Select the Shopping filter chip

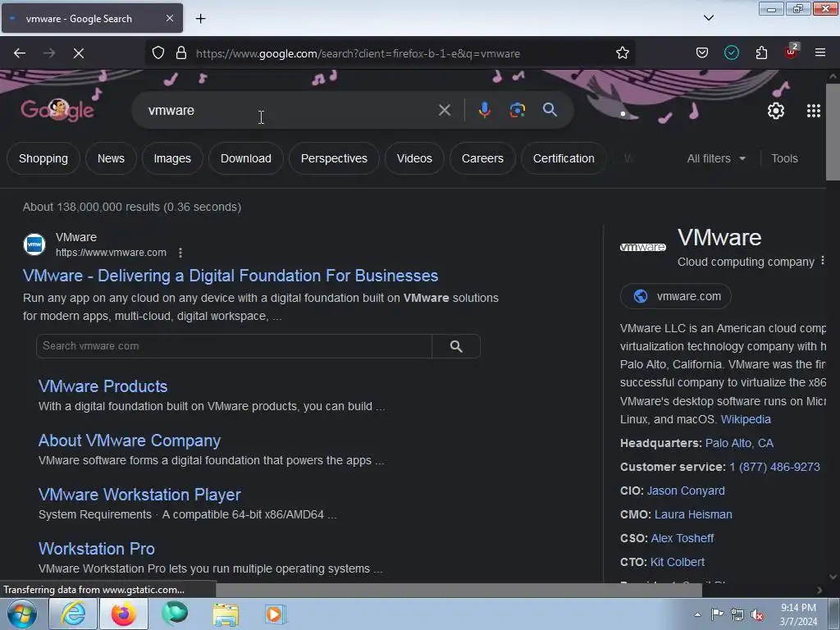43,158
